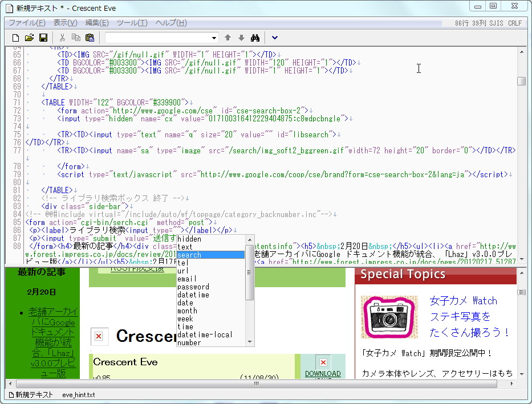
Task: Paste from clipboard using paste icon
Action: [90, 38]
